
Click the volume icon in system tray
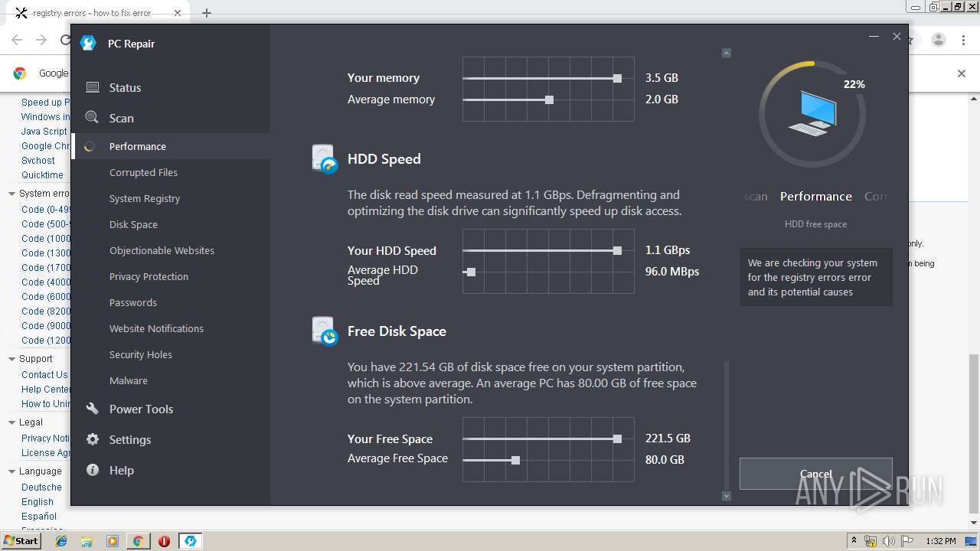pos(888,541)
